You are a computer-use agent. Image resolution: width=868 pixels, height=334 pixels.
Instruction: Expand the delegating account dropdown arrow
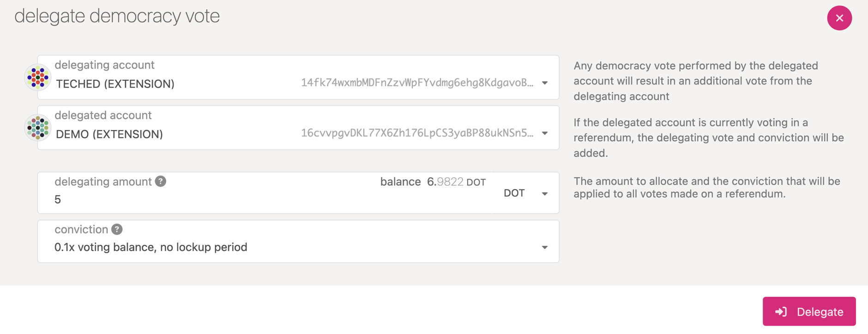point(545,83)
